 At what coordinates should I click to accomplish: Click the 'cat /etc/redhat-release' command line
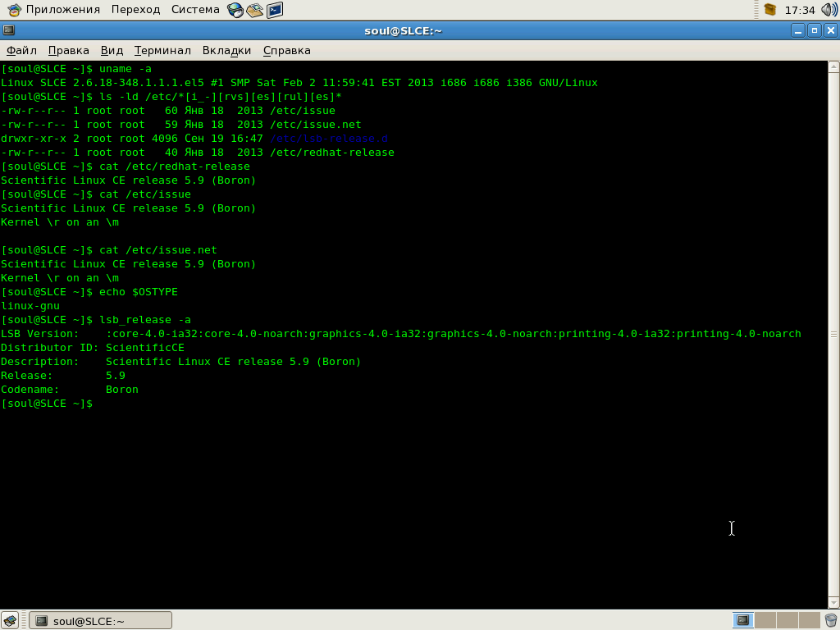pyautogui.click(x=126, y=166)
